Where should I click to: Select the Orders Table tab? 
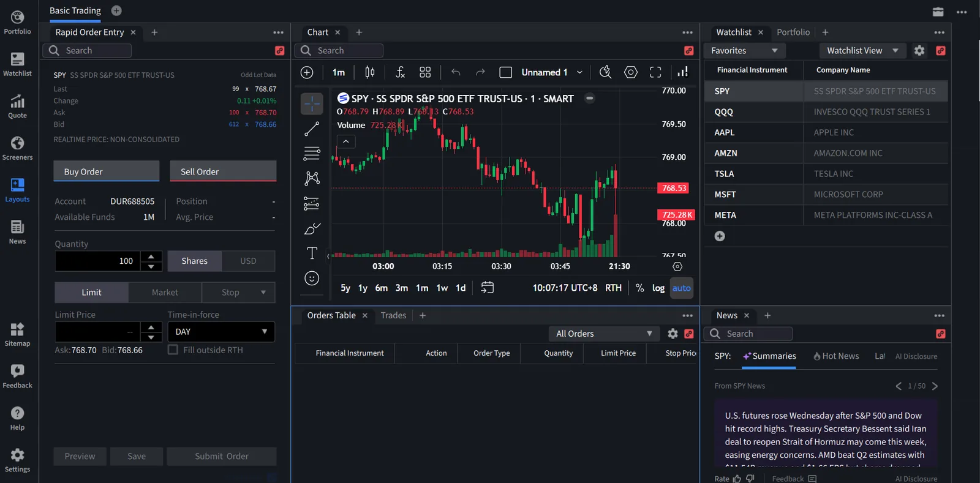pyautogui.click(x=331, y=315)
